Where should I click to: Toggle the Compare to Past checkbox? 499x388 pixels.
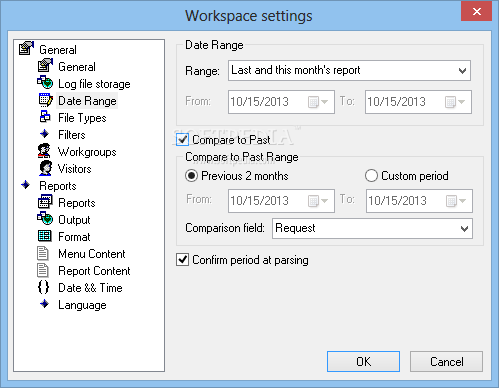(x=182, y=140)
